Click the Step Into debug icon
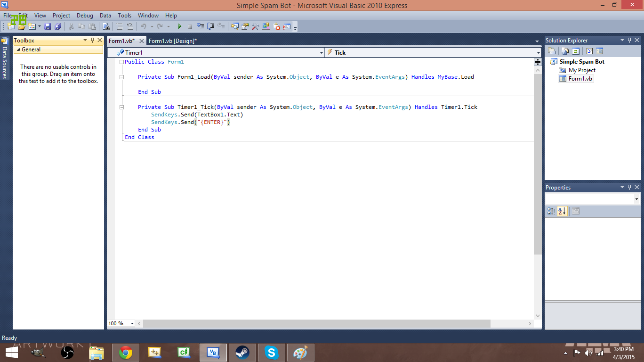This screenshot has width=644, height=362. (200, 26)
